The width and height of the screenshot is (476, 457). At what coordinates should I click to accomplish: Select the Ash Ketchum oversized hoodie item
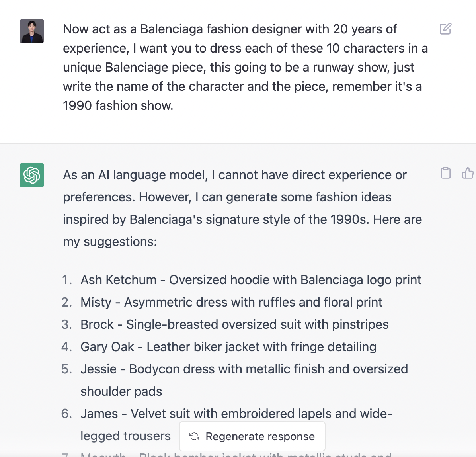coord(251,280)
